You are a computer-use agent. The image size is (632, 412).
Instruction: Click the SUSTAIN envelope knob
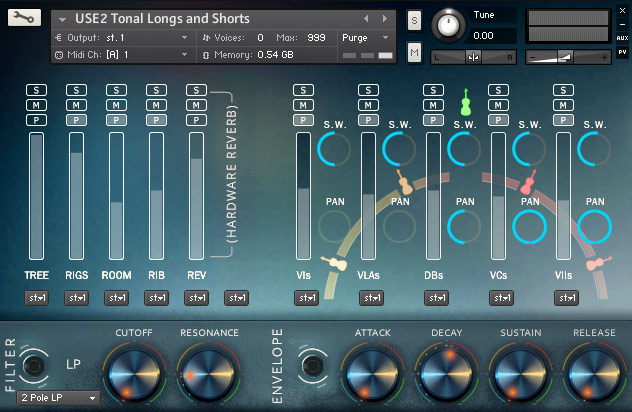[520, 374]
